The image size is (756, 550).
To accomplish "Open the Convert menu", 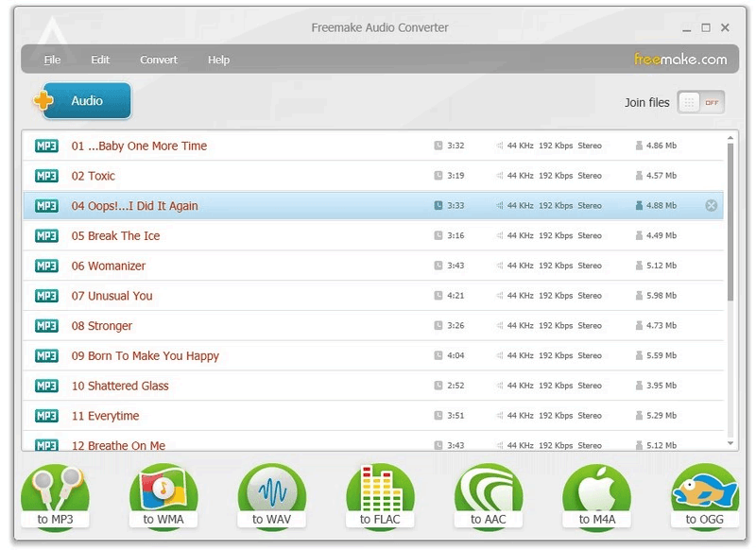I will [159, 60].
